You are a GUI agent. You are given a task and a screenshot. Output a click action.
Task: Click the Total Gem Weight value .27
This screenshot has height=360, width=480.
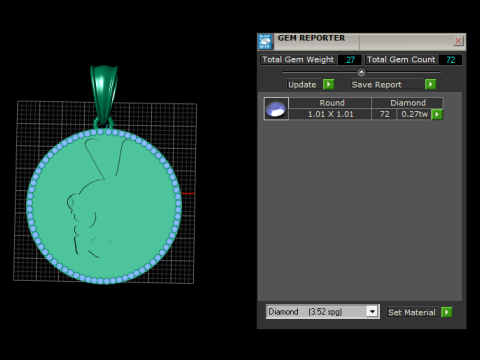350,60
